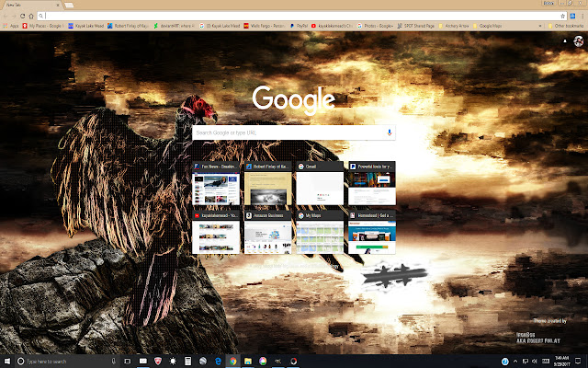Open the Chrome three-dot menu
The image size is (588, 368).
[x=582, y=16]
